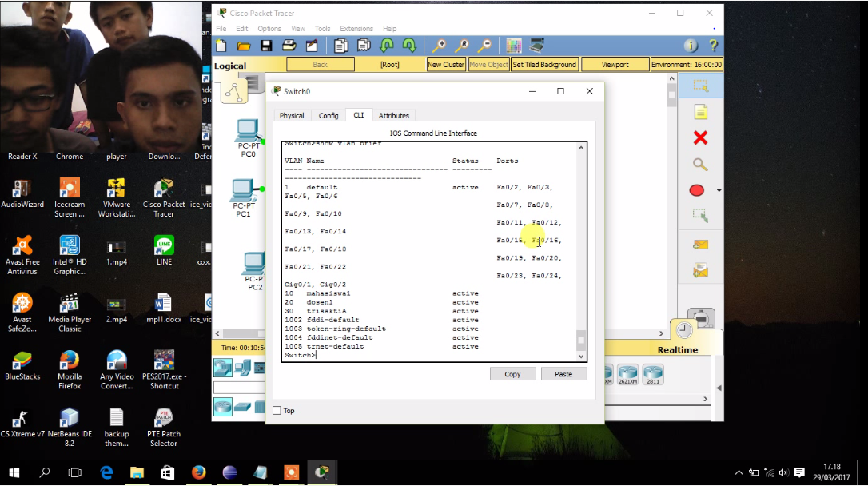The width and height of the screenshot is (868, 486).
Task: Switch to the Config tab of Switch0
Action: (x=328, y=116)
